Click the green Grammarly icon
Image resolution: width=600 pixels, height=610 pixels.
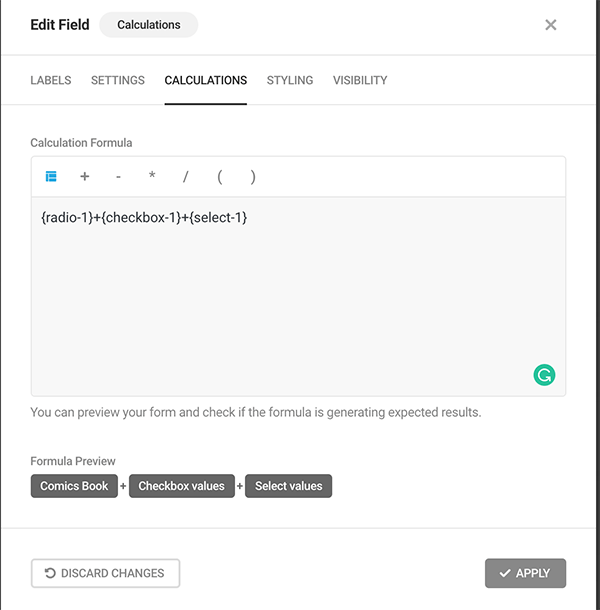pyautogui.click(x=544, y=375)
